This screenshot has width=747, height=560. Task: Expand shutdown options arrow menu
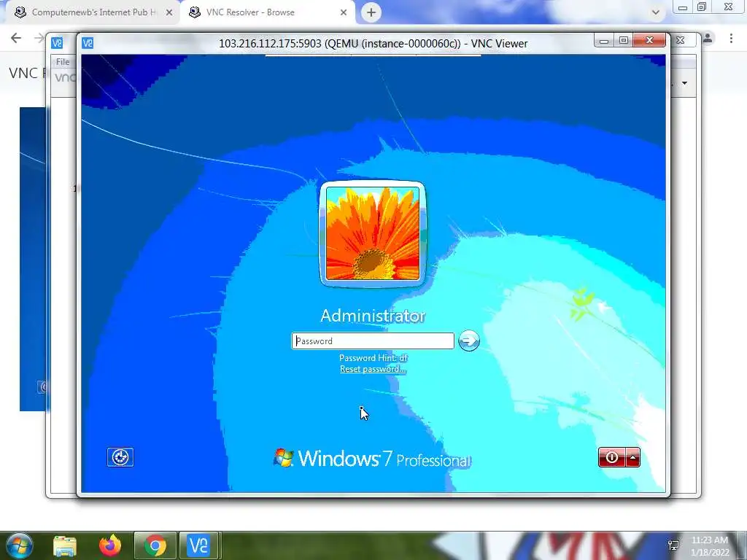tap(632, 458)
